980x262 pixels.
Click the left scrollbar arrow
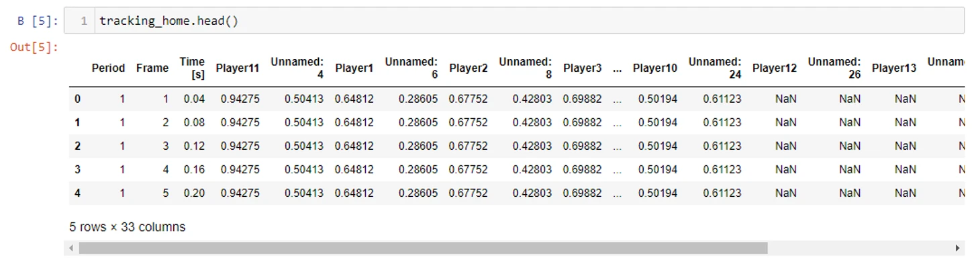pos(71,249)
